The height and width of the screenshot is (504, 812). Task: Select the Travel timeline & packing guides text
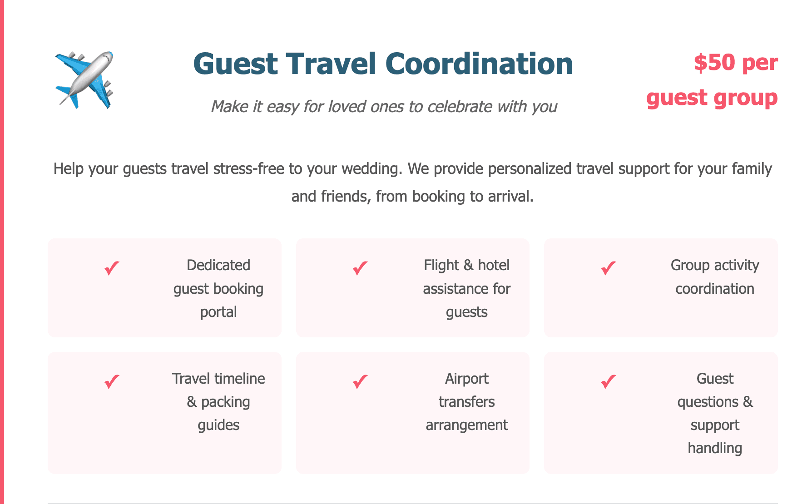pyautogui.click(x=218, y=402)
